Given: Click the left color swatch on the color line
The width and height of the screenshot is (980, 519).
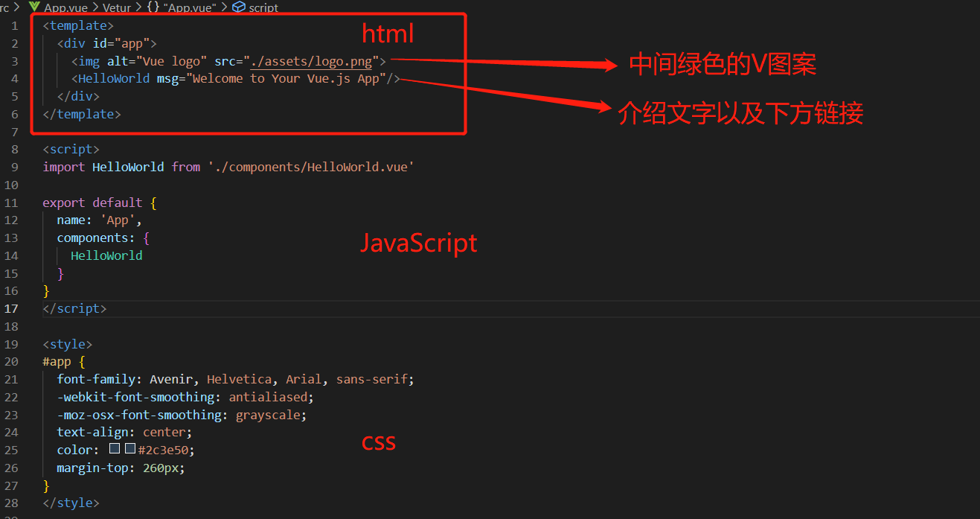Looking at the screenshot, I should click(115, 449).
